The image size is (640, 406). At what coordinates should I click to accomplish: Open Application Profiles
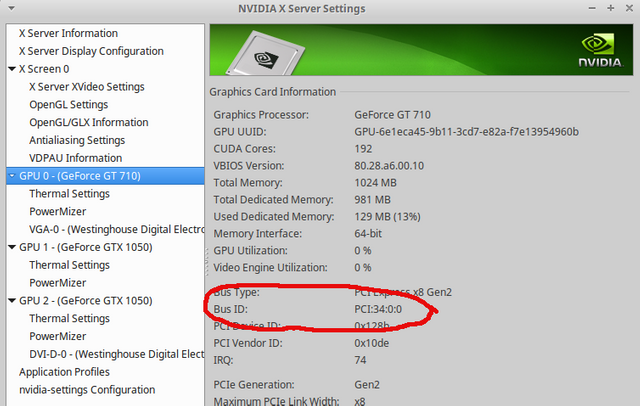point(64,372)
